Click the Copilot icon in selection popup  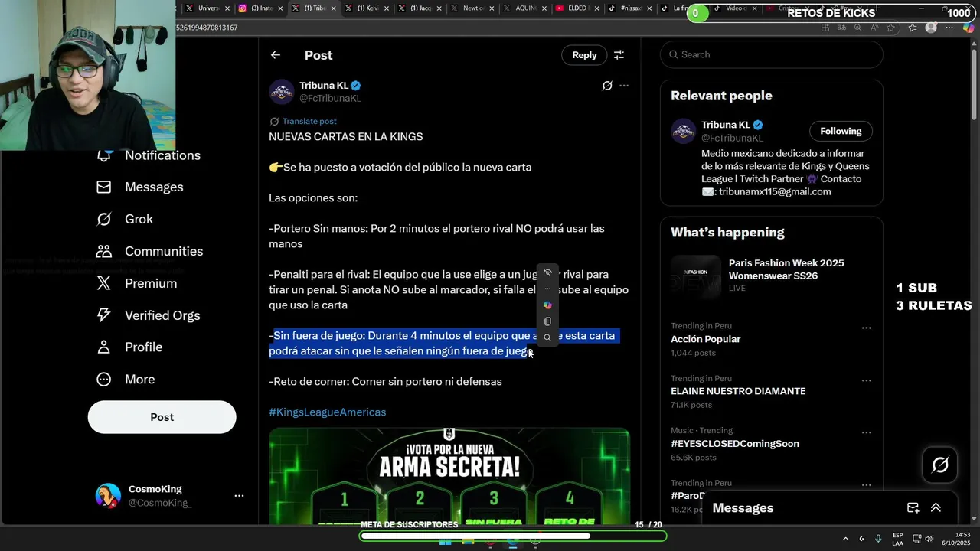click(547, 305)
